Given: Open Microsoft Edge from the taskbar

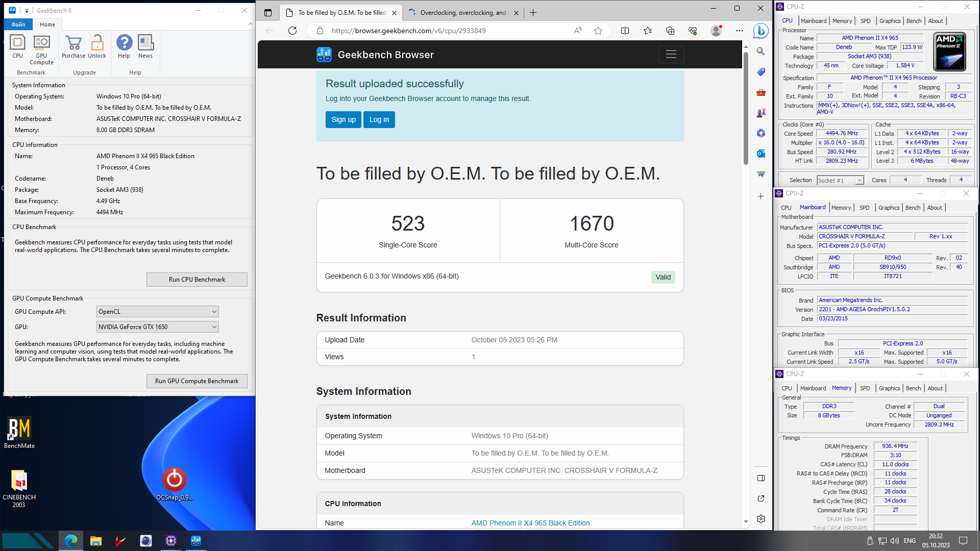Looking at the screenshot, I should point(71,541).
